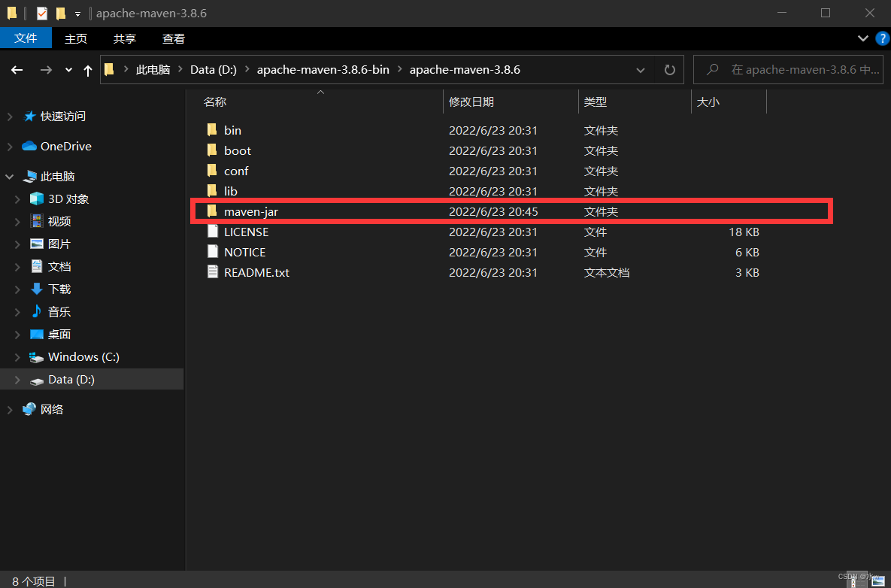Click apache-maven-3.8.6-bin in the breadcrumb
Screen dimensions: 891x588
click(x=323, y=70)
